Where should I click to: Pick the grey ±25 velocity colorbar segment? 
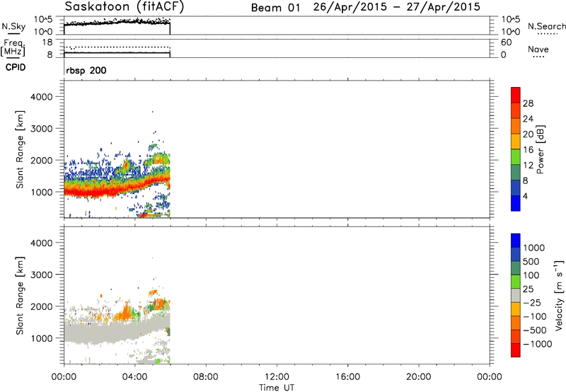coord(516,296)
